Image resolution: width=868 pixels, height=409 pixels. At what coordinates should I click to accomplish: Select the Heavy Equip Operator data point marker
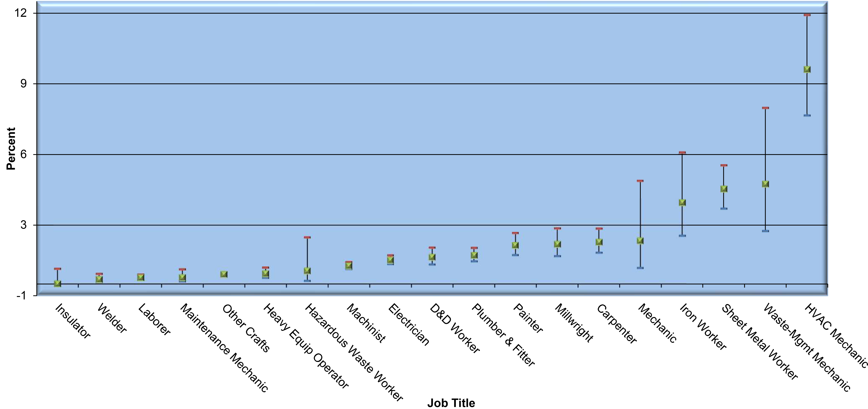click(266, 274)
